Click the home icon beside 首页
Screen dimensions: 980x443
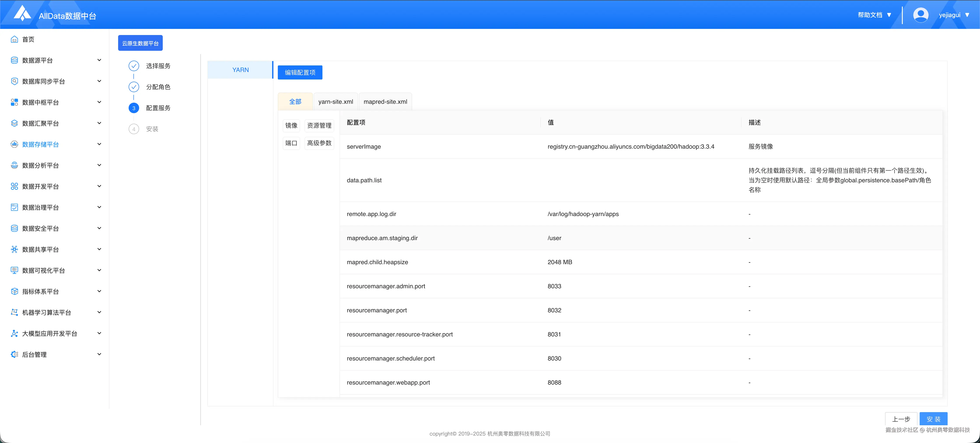click(14, 39)
